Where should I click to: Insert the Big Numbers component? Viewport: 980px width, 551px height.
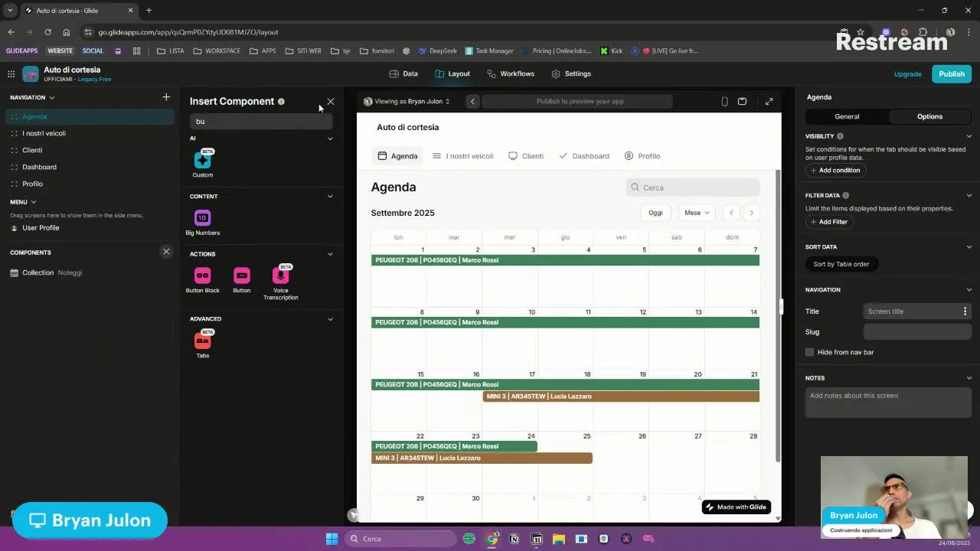click(202, 223)
